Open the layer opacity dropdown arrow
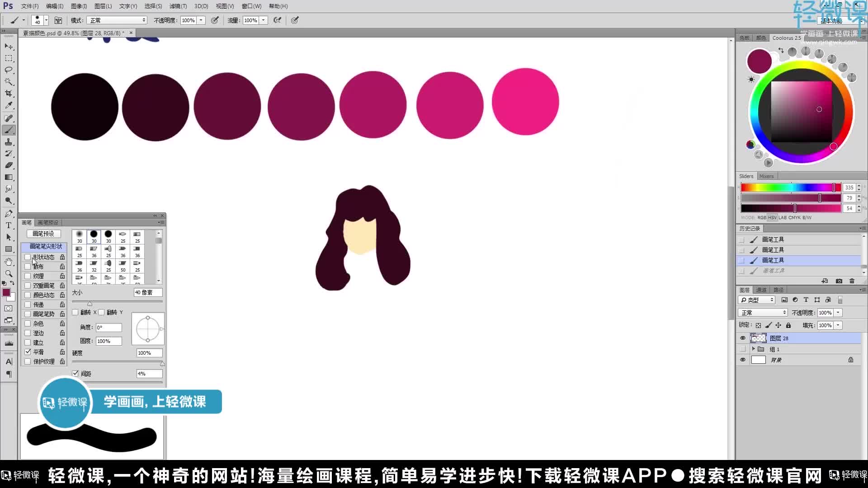 click(838, 313)
